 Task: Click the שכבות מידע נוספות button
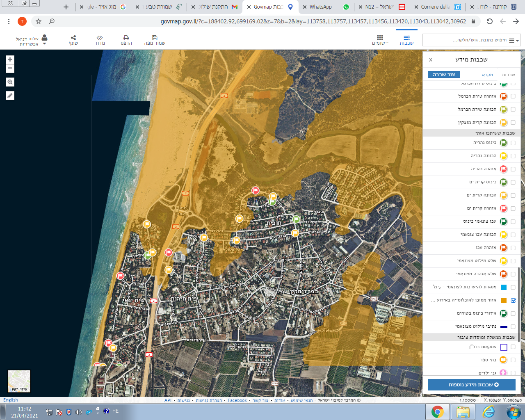pyautogui.click(x=471, y=385)
